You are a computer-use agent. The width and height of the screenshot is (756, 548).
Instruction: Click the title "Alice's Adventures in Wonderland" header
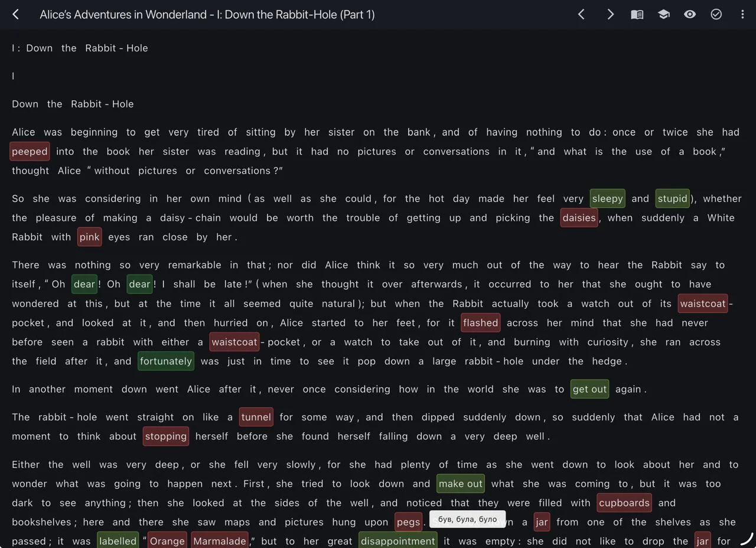tap(207, 14)
